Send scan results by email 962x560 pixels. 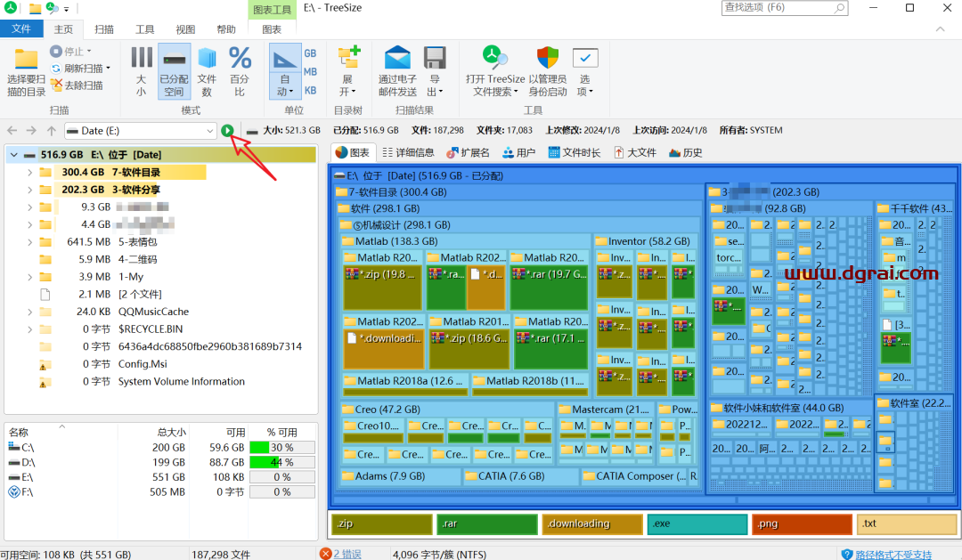[x=397, y=71]
